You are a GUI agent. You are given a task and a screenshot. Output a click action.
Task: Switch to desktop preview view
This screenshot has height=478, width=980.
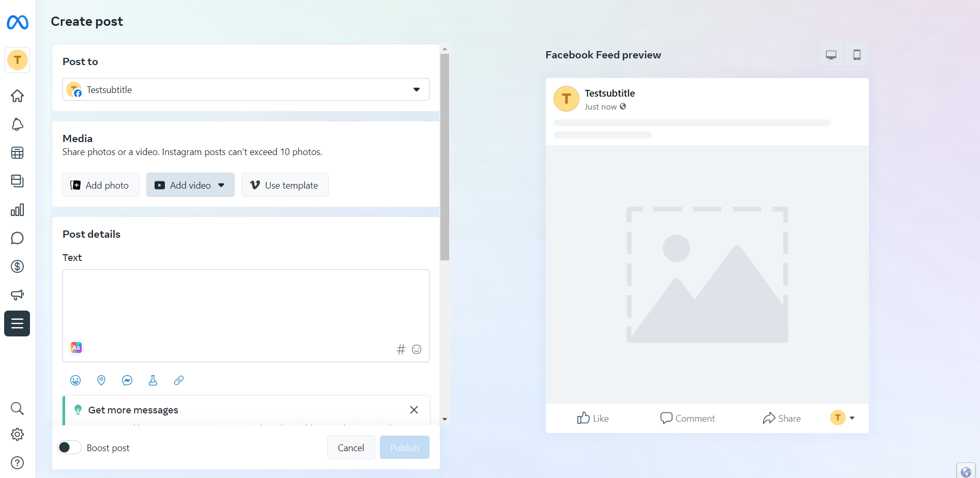(831, 55)
